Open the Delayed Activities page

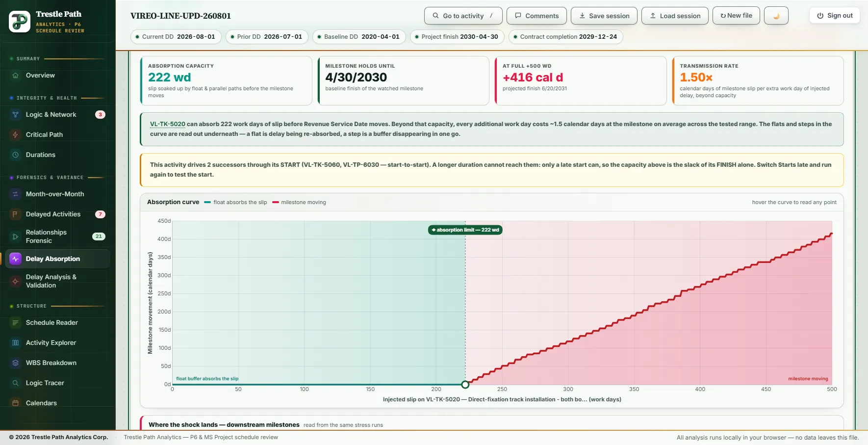[58, 214]
